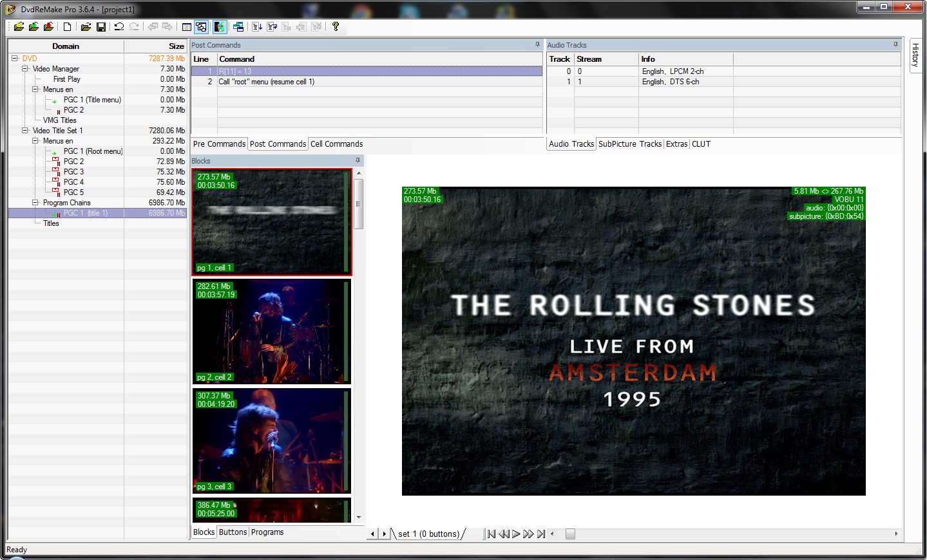Rewind the preview playback
This screenshot has height=560, width=927.
[504, 534]
